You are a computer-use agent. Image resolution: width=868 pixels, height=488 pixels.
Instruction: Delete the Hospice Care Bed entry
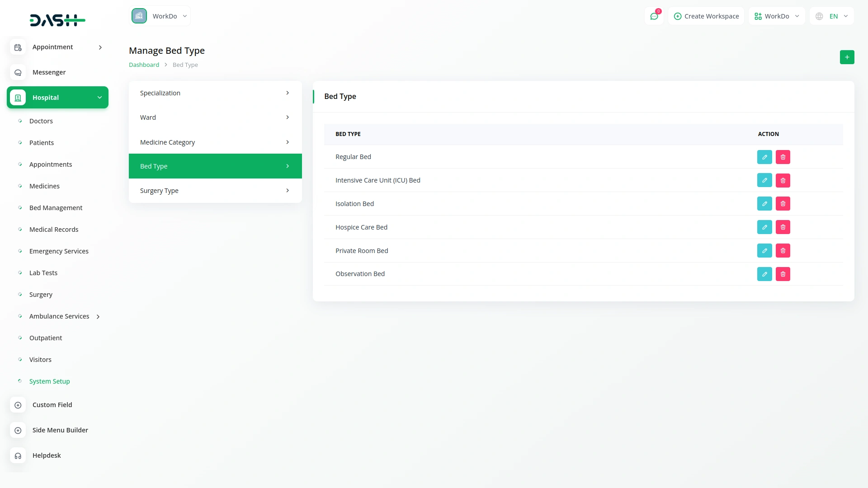pos(783,227)
